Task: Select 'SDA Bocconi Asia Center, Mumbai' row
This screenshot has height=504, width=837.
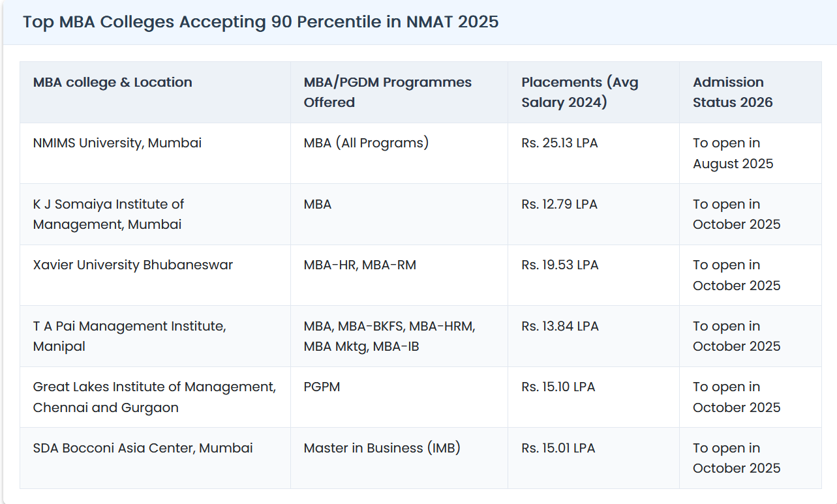Action: point(142,448)
